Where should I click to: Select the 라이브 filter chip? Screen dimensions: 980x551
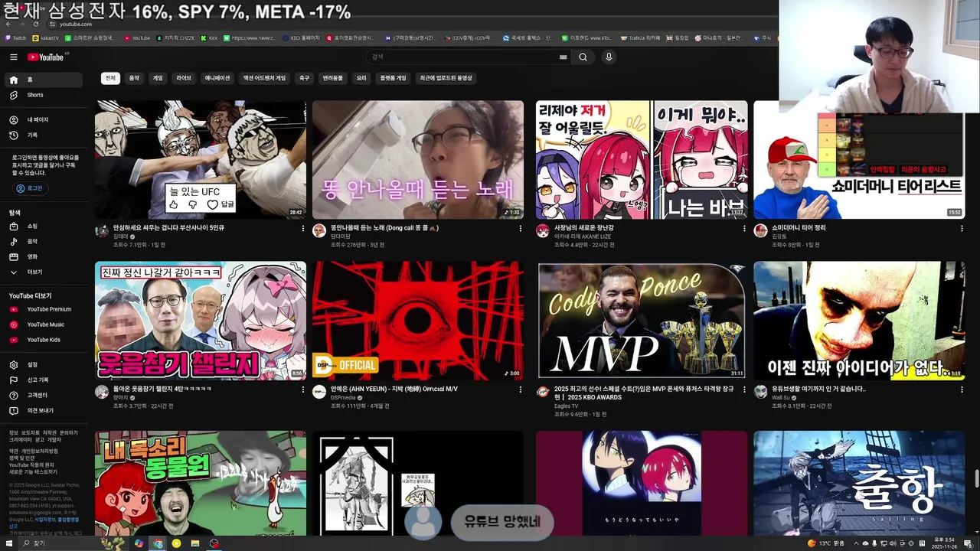pos(184,78)
